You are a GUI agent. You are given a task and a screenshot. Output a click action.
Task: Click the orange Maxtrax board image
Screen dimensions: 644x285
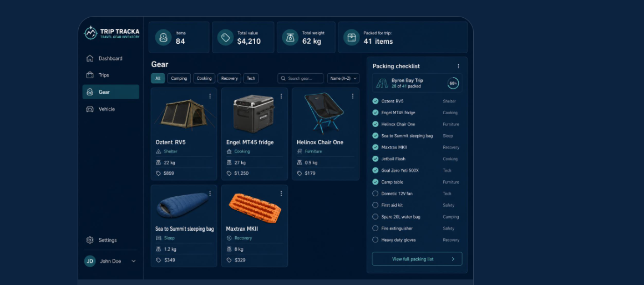click(255, 208)
